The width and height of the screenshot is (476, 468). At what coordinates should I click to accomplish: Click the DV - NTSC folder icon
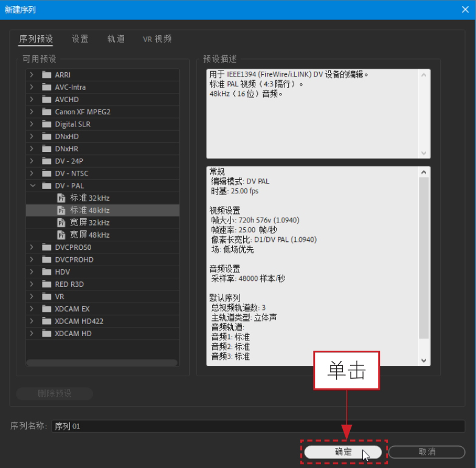click(x=46, y=173)
